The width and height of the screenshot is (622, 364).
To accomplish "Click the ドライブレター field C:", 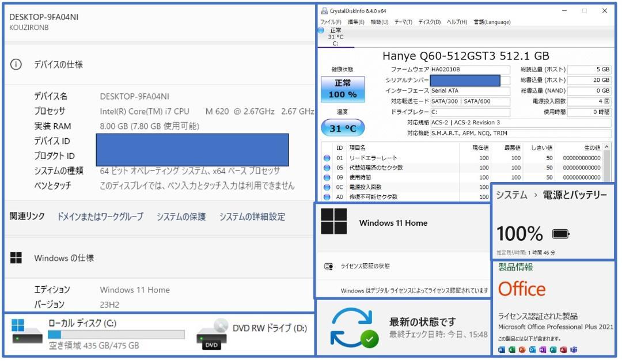I will tap(470, 112).
